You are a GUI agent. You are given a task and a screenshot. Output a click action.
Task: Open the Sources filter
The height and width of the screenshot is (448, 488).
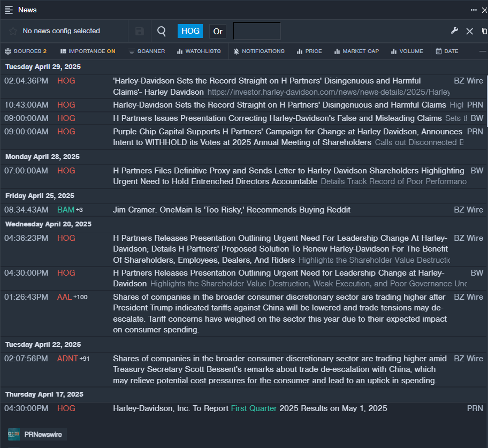26,51
